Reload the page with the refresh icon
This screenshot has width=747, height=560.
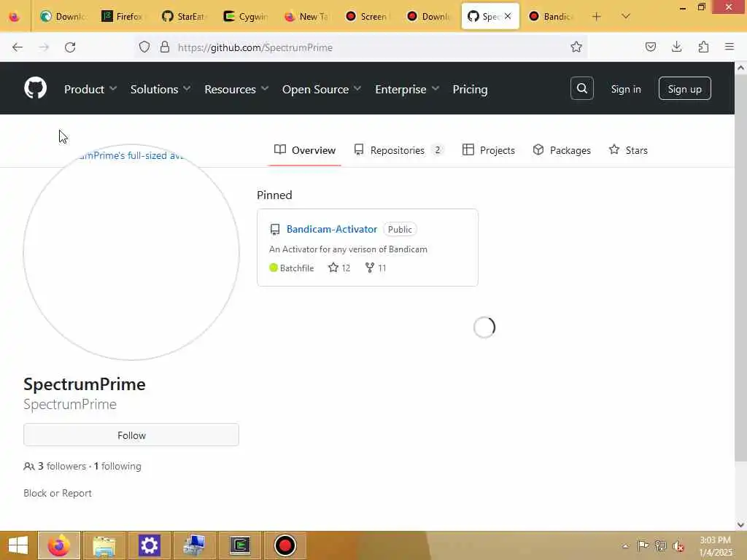[70, 47]
